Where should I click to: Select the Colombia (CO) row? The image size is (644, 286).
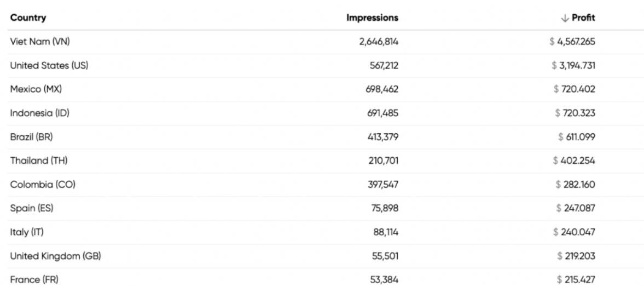point(42,185)
